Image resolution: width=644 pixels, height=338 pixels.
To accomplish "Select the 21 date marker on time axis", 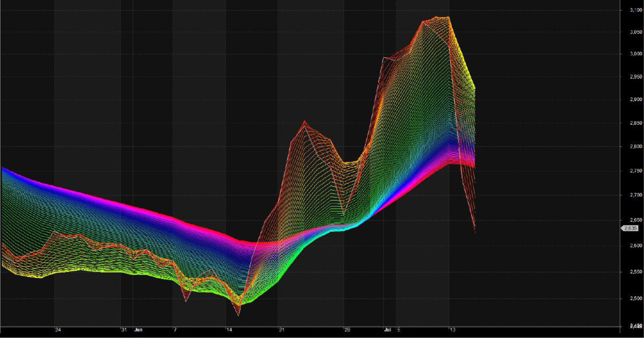I will pyautogui.click(x=281, y=330).
